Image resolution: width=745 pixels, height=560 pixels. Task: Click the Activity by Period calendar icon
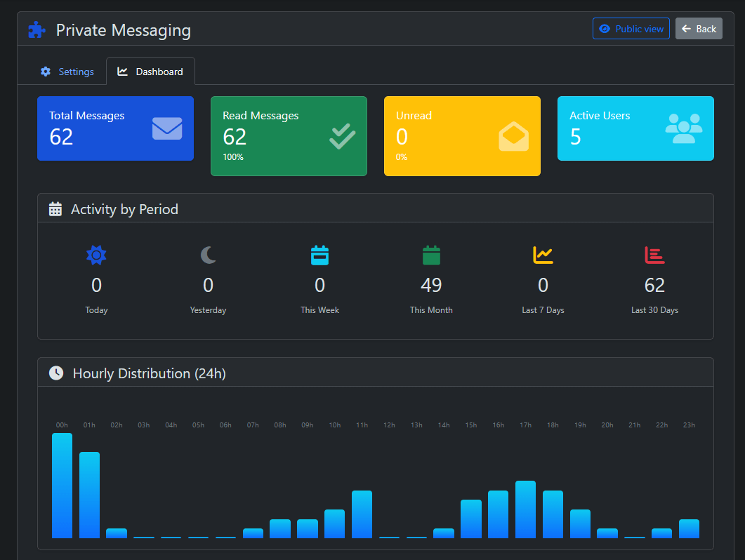[55, 209]
